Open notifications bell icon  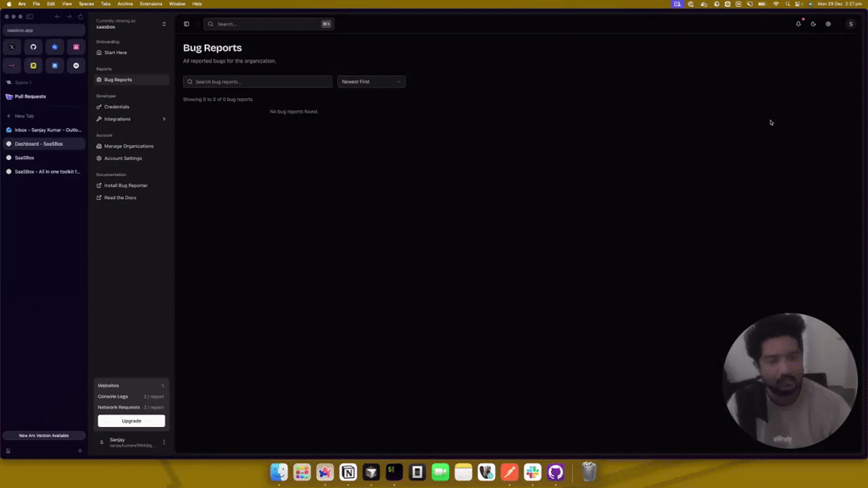click(x=798, y=24)
